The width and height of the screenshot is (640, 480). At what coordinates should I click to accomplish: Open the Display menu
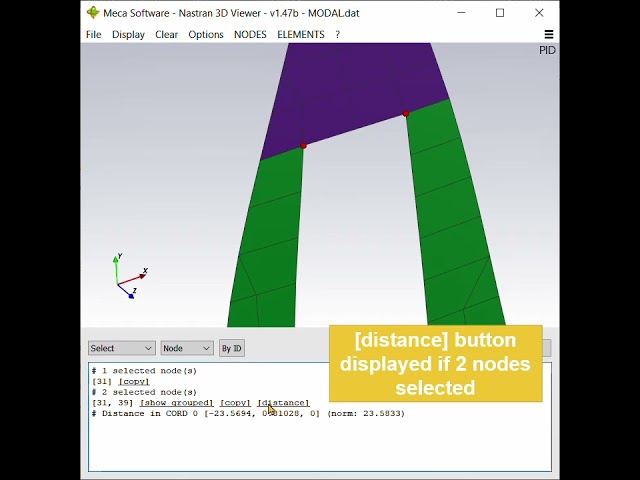[x=128, y=35]
